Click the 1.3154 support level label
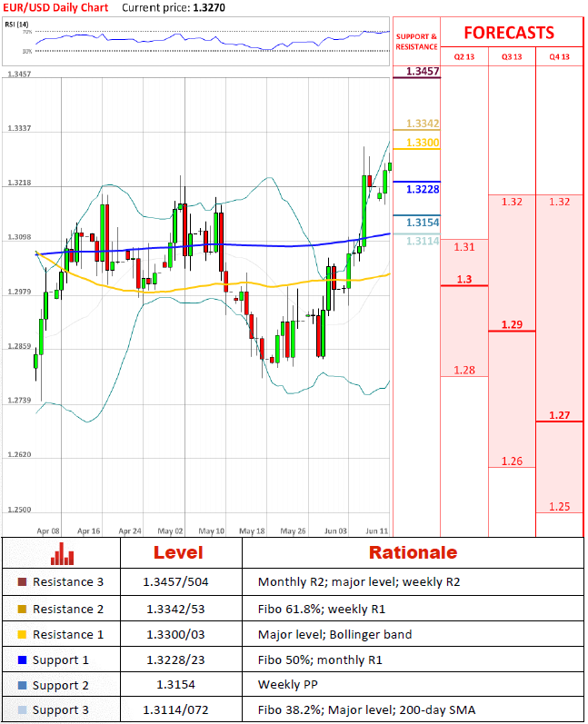 [x=423, y=223]
